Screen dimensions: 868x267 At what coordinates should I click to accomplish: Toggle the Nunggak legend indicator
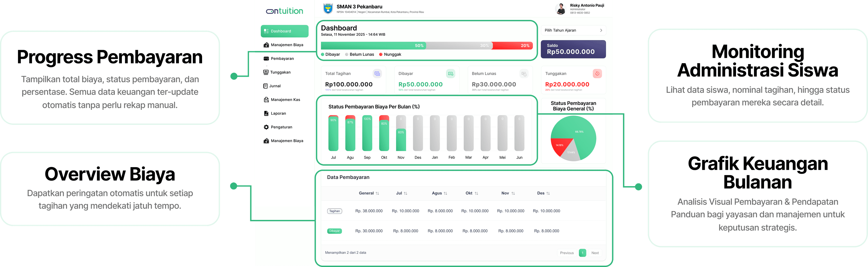[x=381, y=54]
